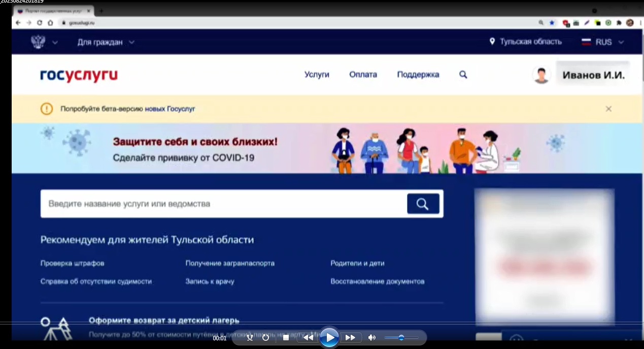Close the beta-version notification banner
The width and height of the screenshot is (644, 349).
point(608,109)
